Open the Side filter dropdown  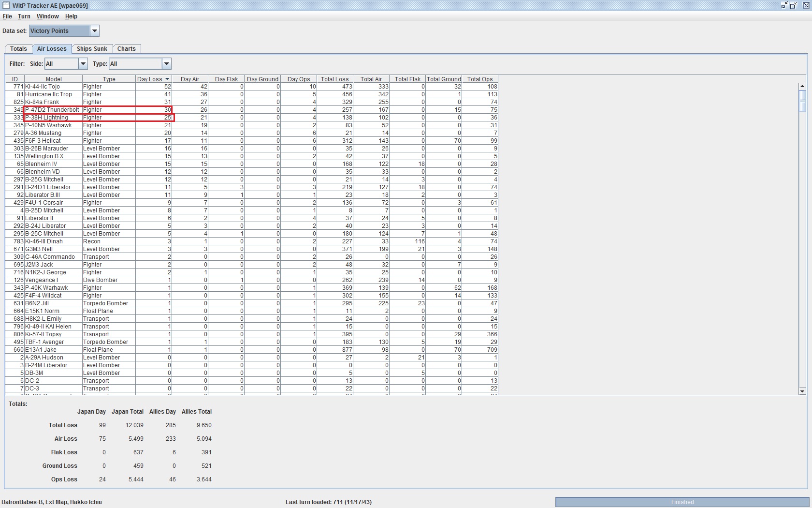(x=83, y=64)
